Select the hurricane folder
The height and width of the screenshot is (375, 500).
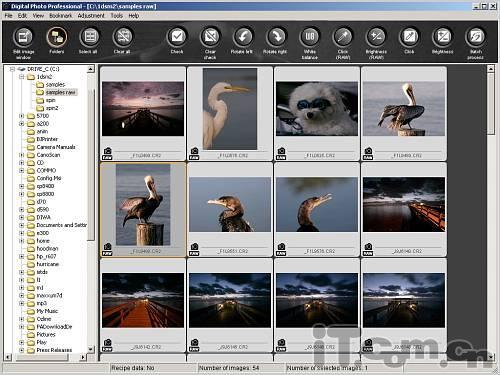pyautogui.click(x=47, y=264)
